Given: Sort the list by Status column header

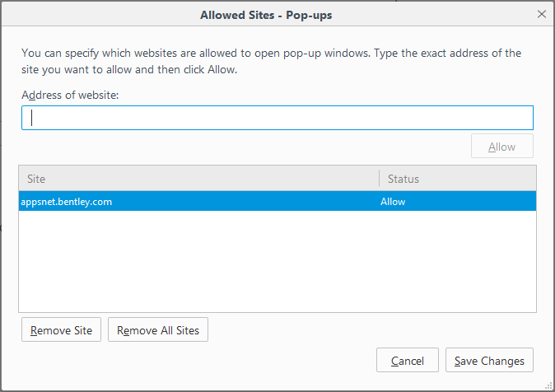Looking at the screenshot, I should [458, 179].
